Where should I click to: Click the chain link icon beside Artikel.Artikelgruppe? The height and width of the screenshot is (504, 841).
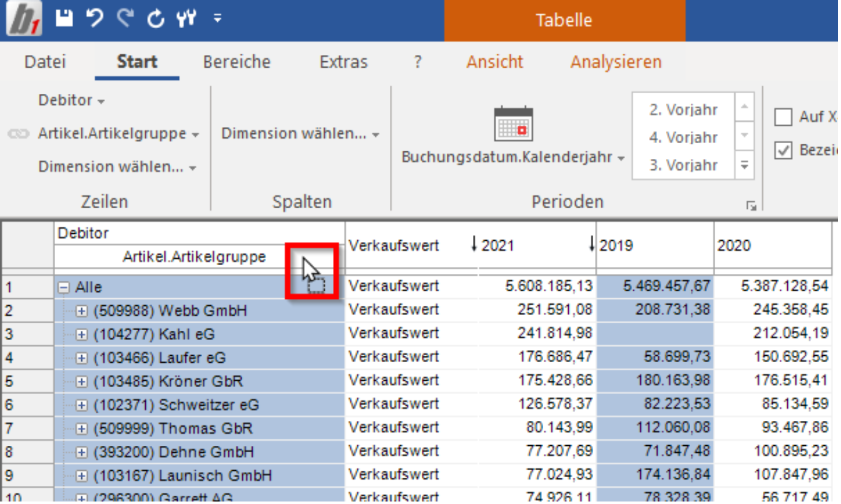[19, 134]
